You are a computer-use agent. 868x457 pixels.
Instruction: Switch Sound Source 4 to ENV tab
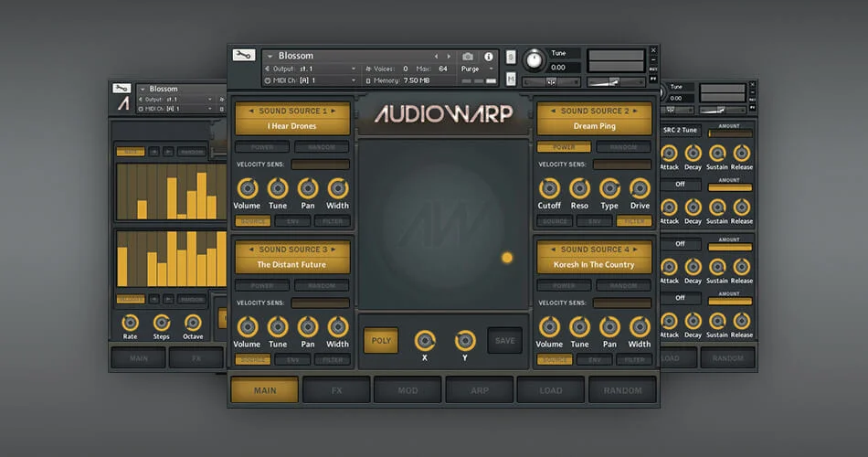click(x=595, y=360)
